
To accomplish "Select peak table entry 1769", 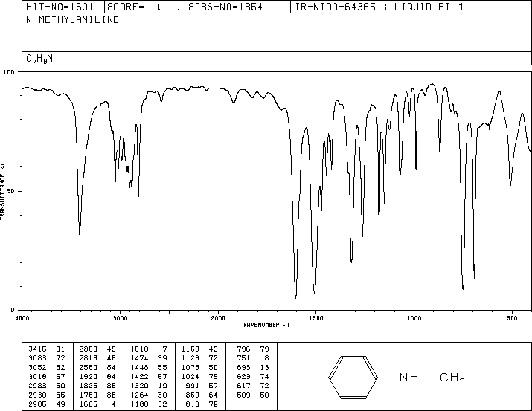I will 89,395.
